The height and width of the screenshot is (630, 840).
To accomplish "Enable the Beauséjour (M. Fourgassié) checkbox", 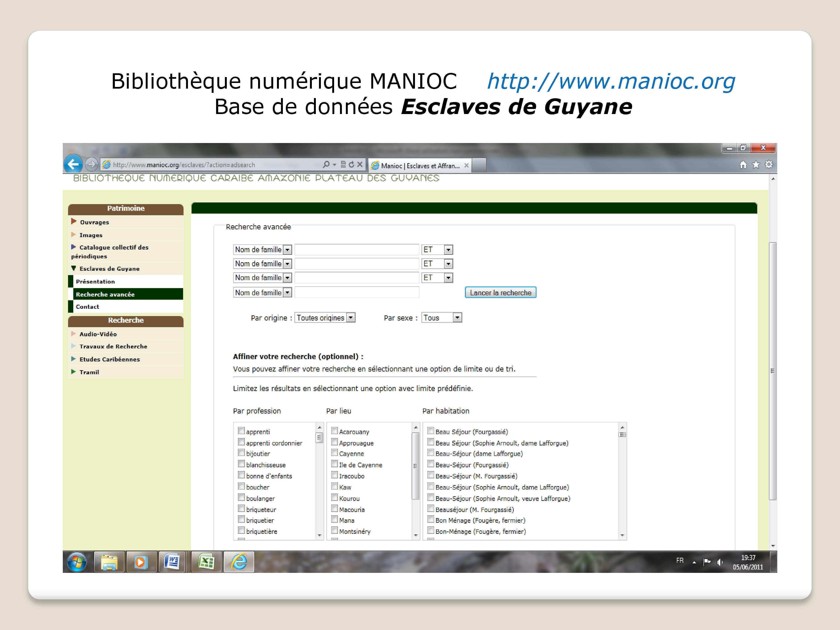I will pyautogui.click(x=431, y=509).
